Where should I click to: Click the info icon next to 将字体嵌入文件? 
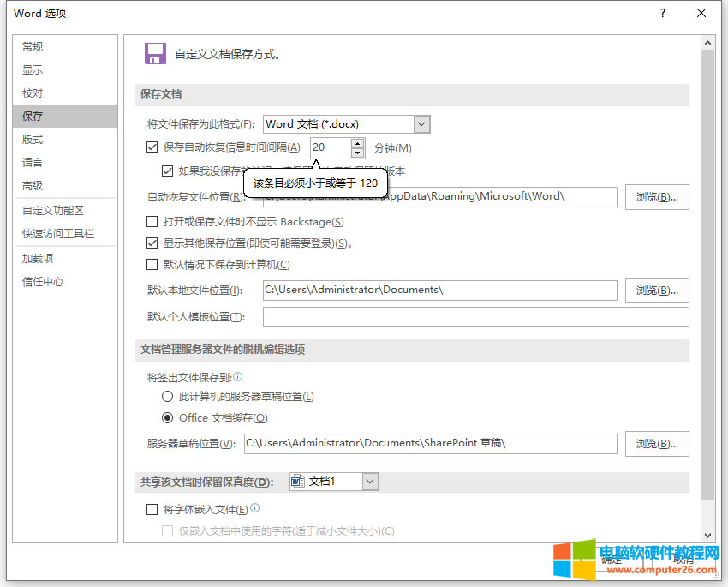[255, 508]
